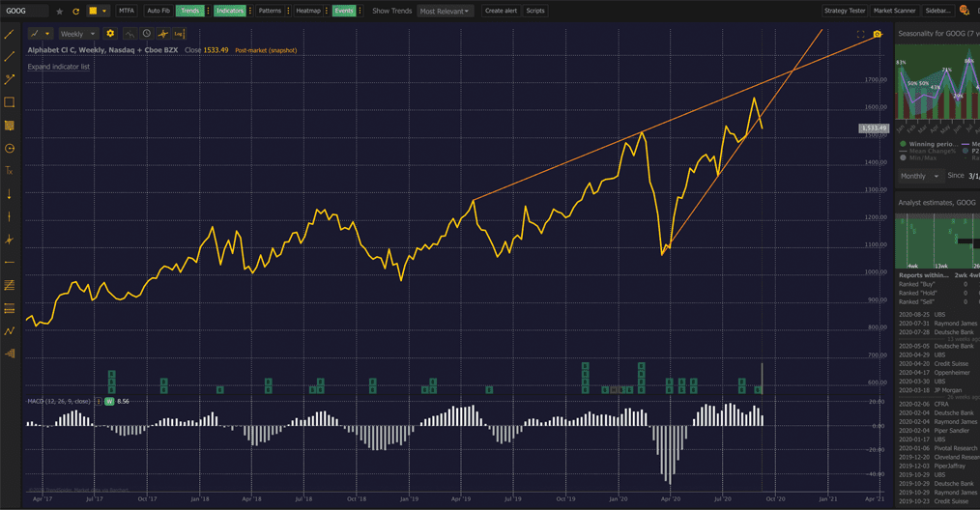Toggle the Trends overlay off

[190, 11]
